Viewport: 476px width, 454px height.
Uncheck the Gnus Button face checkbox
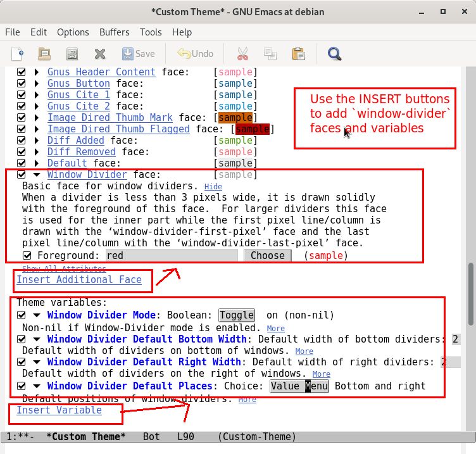22,83
